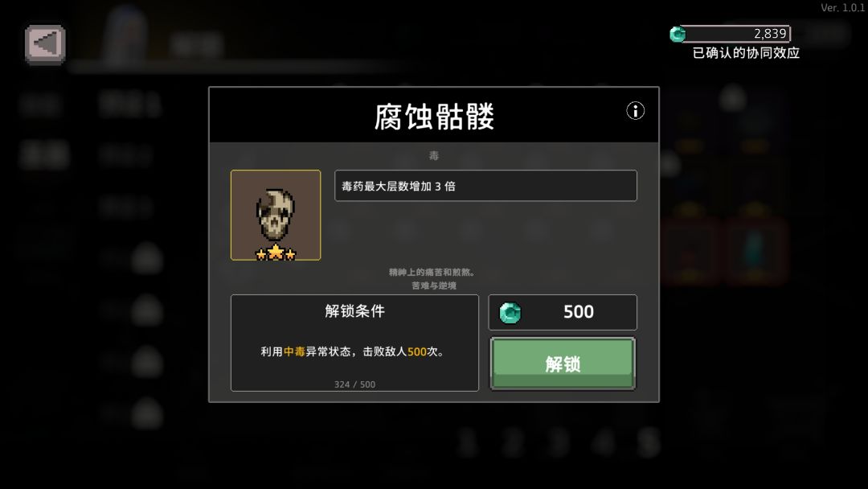Click the green 解锁 unlock button
The height and width of the screenshot is (489, 868).
point(563,364)
